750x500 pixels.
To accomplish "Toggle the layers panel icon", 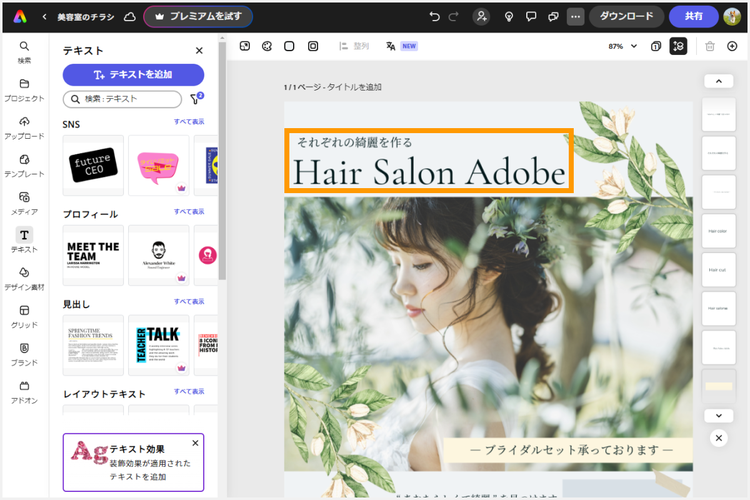I will pyautogui.click(x=678, y=46).
